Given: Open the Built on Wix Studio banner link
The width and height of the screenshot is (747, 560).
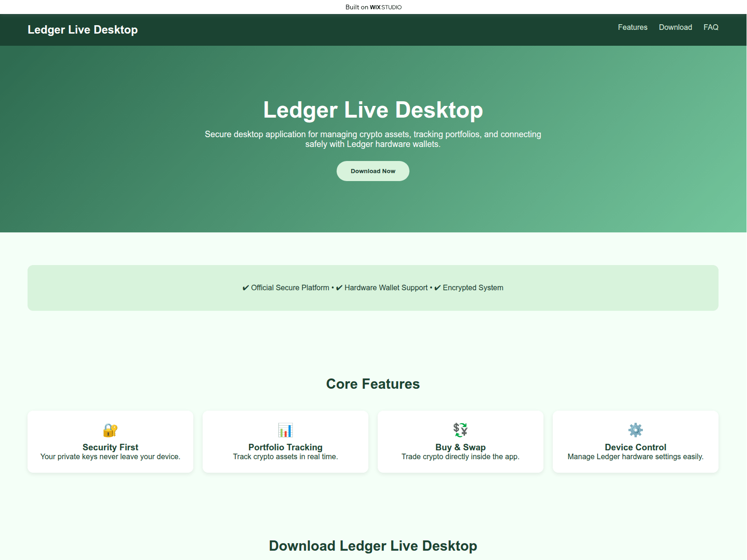Looking at the screenshot, I should 373,7.
